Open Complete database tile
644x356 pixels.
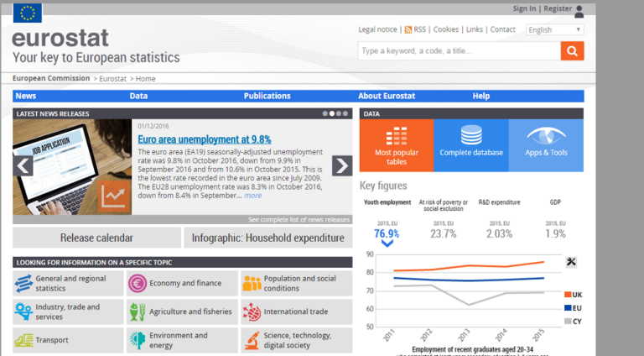[471, 145]
